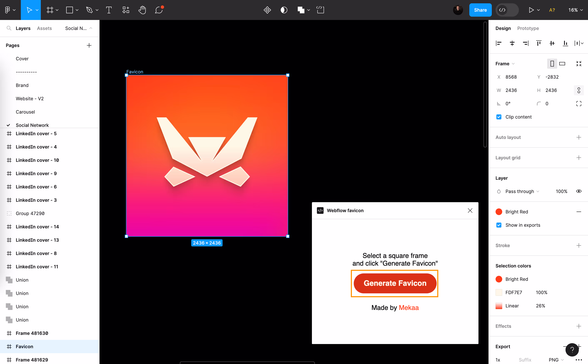
Task: Uncheck Clip content checkbox
Action: [499, 117]
